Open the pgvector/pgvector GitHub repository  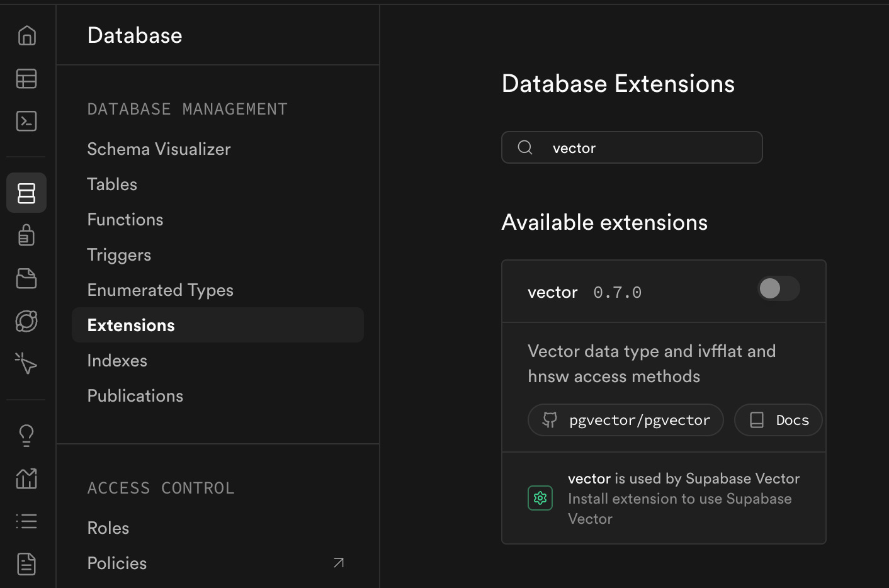tap(625, 420)
